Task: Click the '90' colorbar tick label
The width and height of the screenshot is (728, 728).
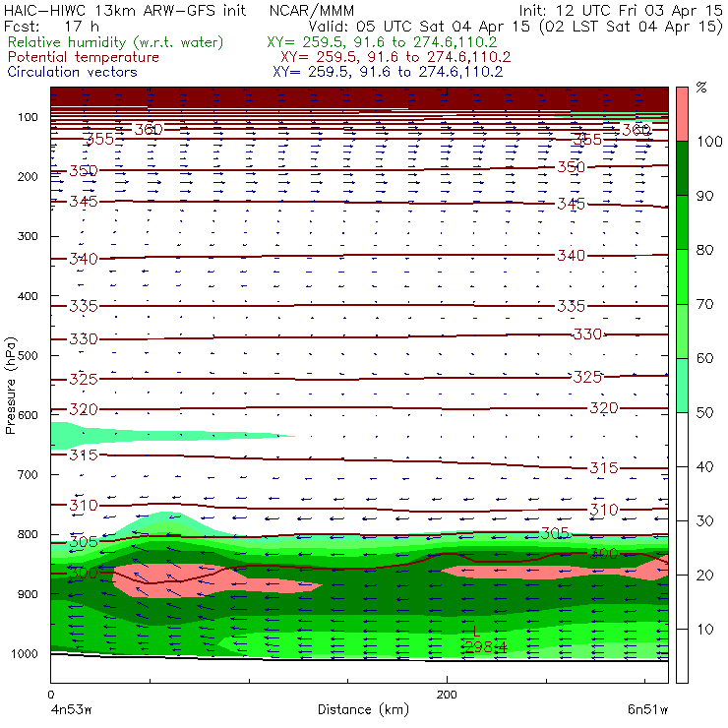Action: [704, 196]
